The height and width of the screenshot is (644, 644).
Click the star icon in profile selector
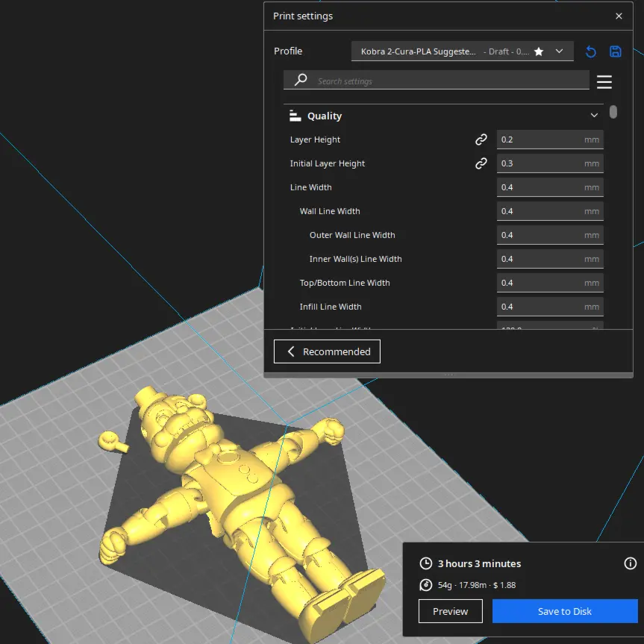click(x=539, y=51)
